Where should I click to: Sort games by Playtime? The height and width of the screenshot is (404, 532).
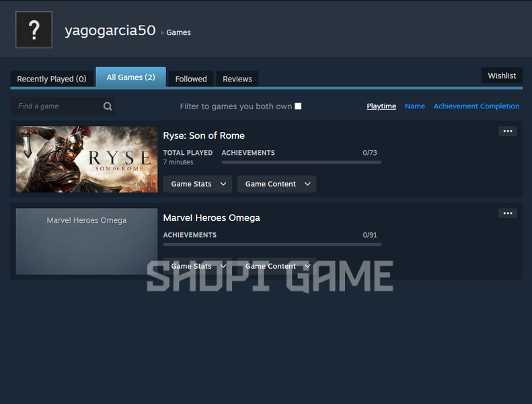point(381,106)
